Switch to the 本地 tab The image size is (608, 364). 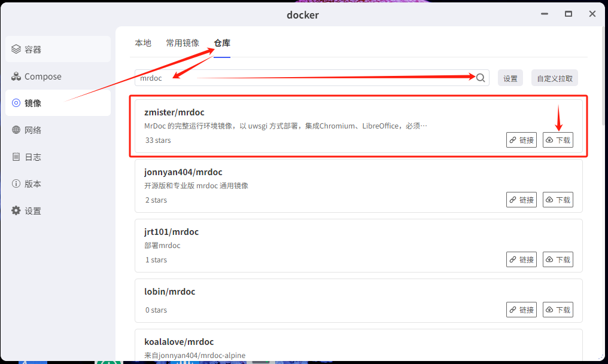tap(143, 43)
